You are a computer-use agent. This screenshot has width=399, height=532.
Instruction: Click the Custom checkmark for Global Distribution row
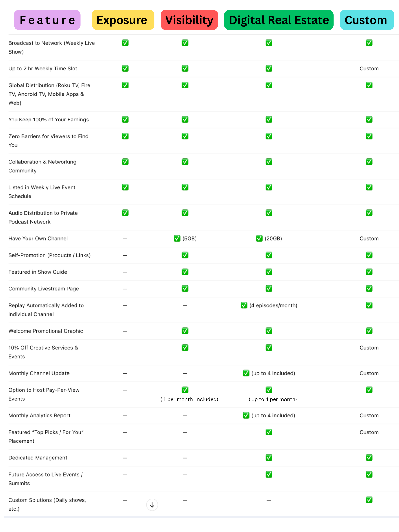(x=369, y=85)
